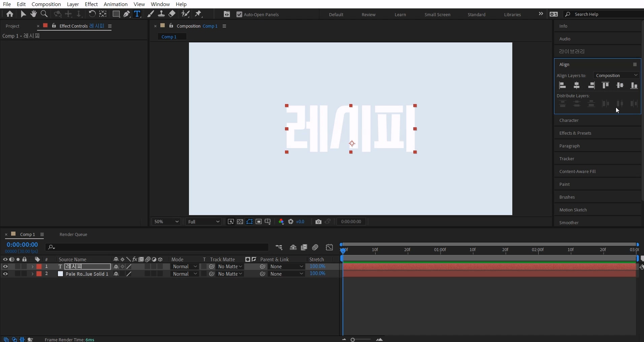
Task: Select the Hand tool
Action: (33, 14)
